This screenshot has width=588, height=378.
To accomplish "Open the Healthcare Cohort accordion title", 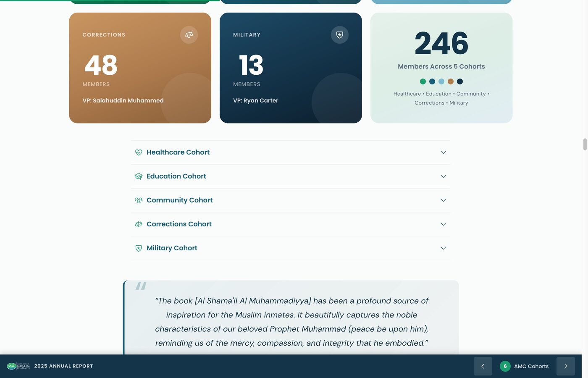I will pos(178,152).
